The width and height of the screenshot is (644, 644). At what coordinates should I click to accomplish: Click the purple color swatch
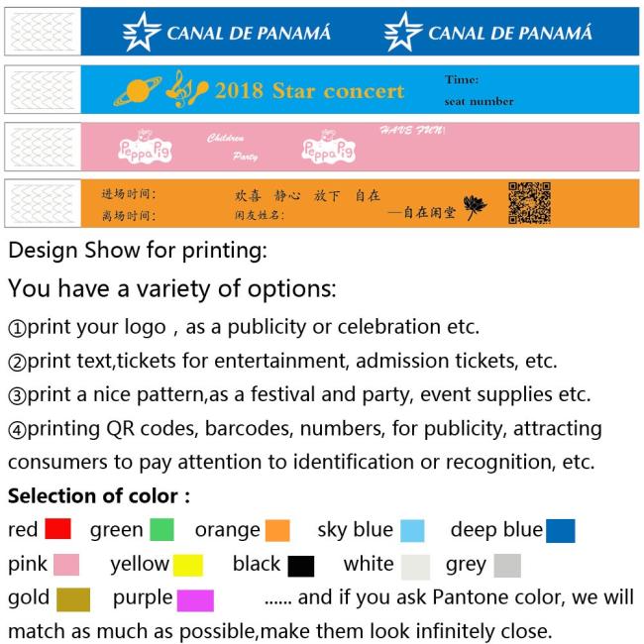(195, 600)
